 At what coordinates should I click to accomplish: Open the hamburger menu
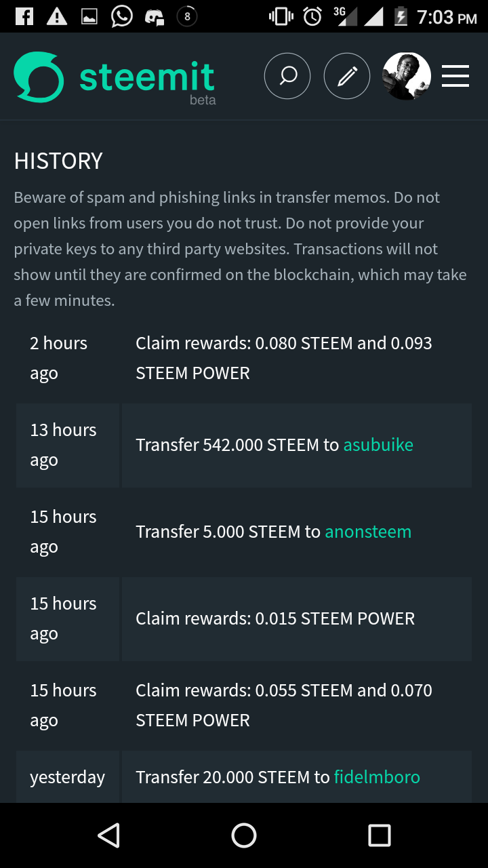pos(455,77)
